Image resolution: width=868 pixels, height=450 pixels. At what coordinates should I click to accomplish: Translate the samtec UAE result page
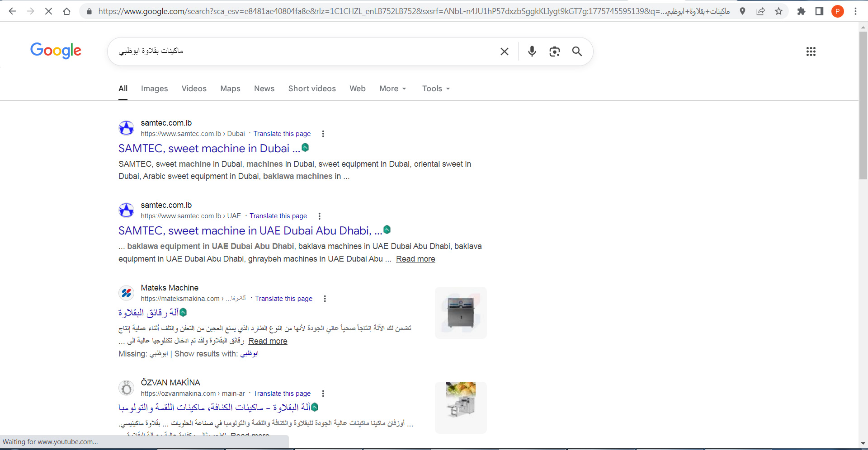point(278,216)
